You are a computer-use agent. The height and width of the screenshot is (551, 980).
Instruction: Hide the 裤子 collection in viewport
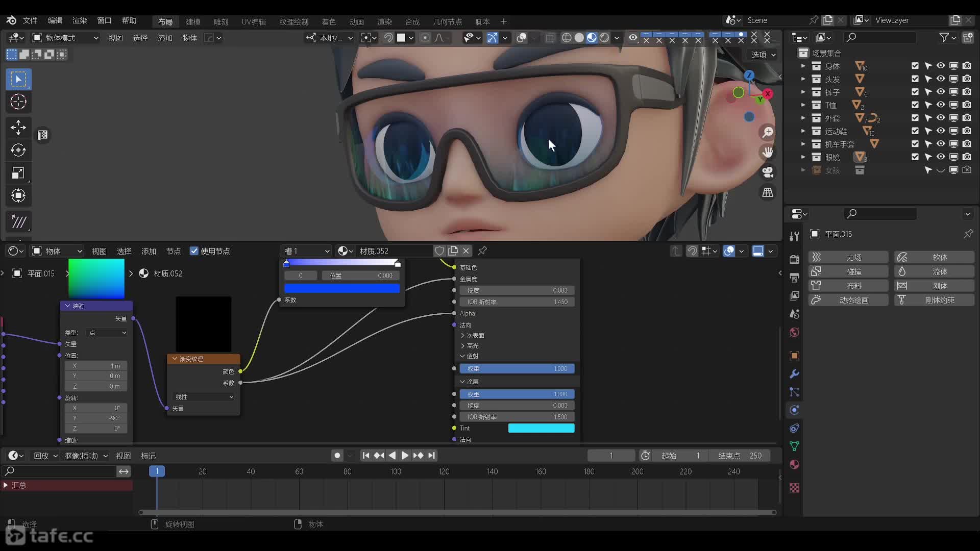click(941, 92)
